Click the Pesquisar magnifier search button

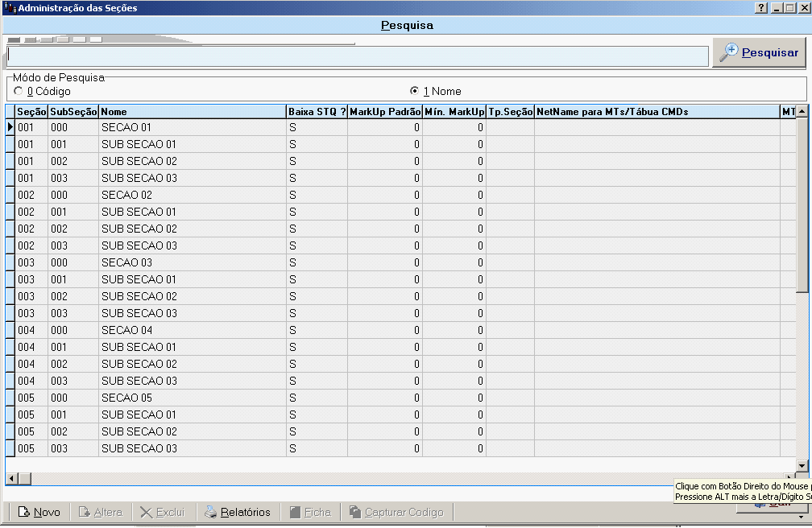click(759, 53)
